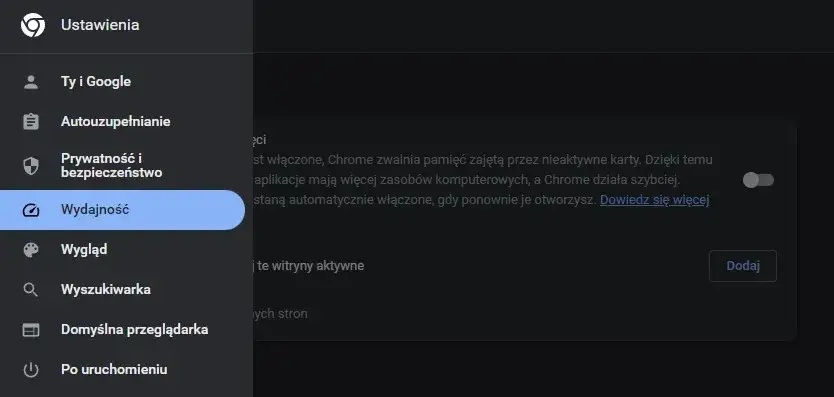Go to Prywatność i bezpieczeństwo settings
834x397 pixels.
[x=122, y=166]
